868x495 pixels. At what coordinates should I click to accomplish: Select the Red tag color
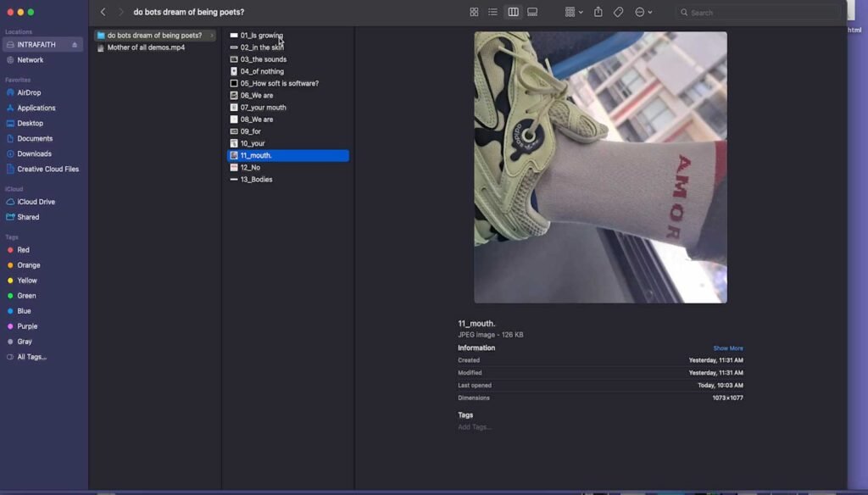[23, 250]
